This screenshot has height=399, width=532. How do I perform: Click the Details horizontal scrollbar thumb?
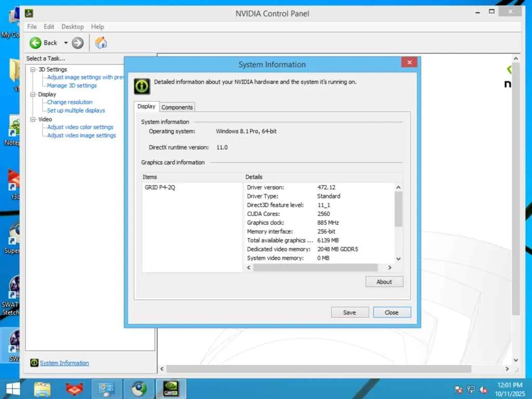[x=315, y=268]
